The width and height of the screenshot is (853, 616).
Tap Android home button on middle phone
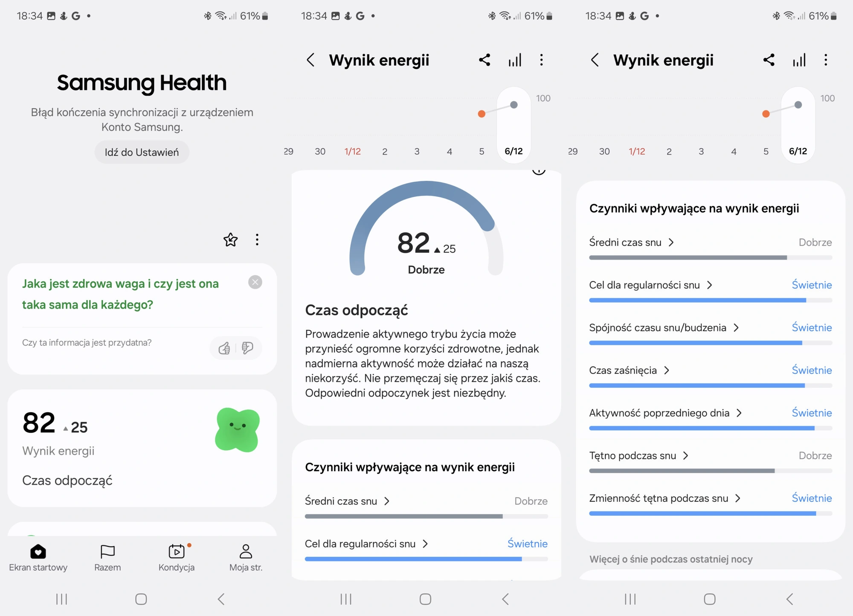(425, 599)
